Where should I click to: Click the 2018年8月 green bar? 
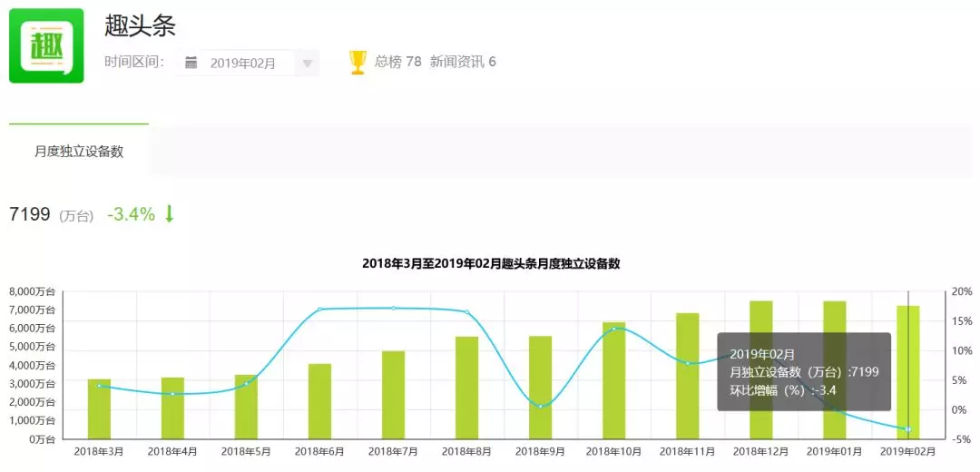coord(467,388)
